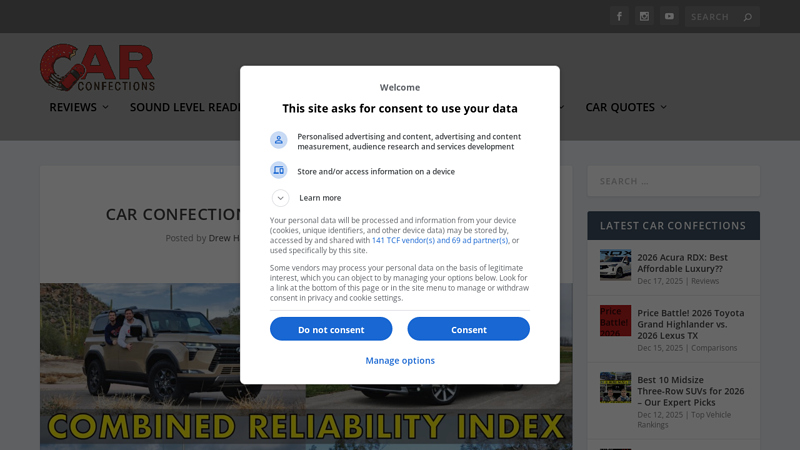Image resolution: width=800 pixels, height=450 pixels.
Task: Open the 141 TCF vendors and partners link
Action: (440, 240)
